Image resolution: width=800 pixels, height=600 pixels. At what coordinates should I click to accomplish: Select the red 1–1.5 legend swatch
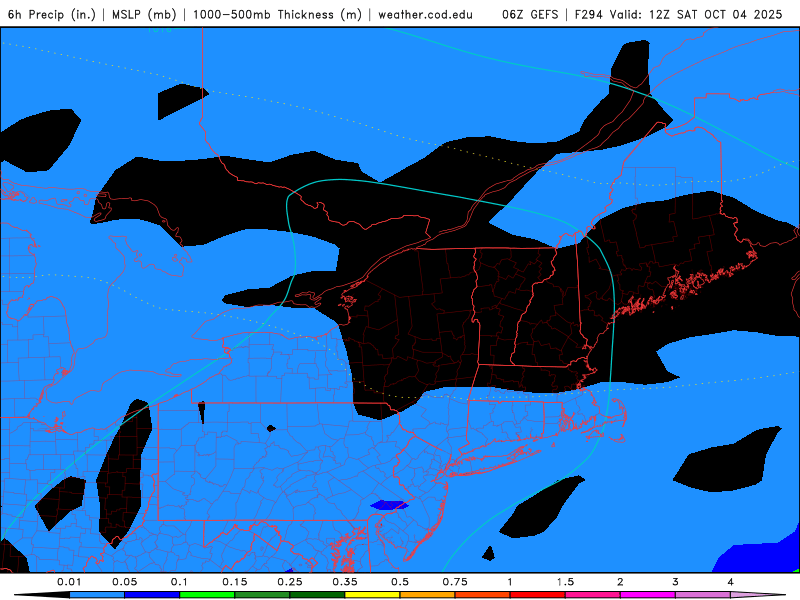(538, 595)
